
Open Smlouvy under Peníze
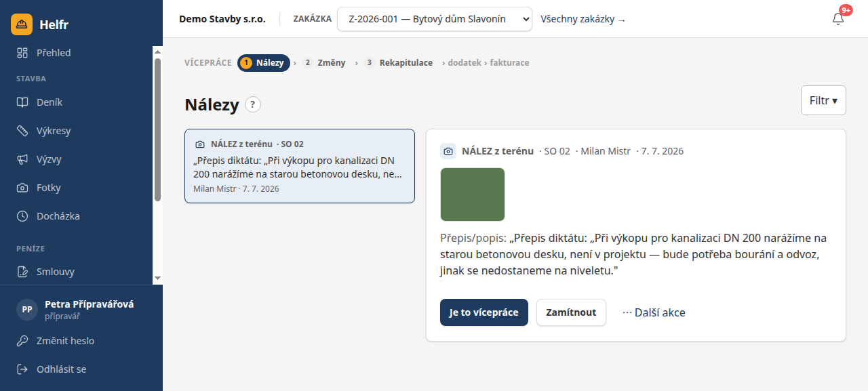coord(76,272)
